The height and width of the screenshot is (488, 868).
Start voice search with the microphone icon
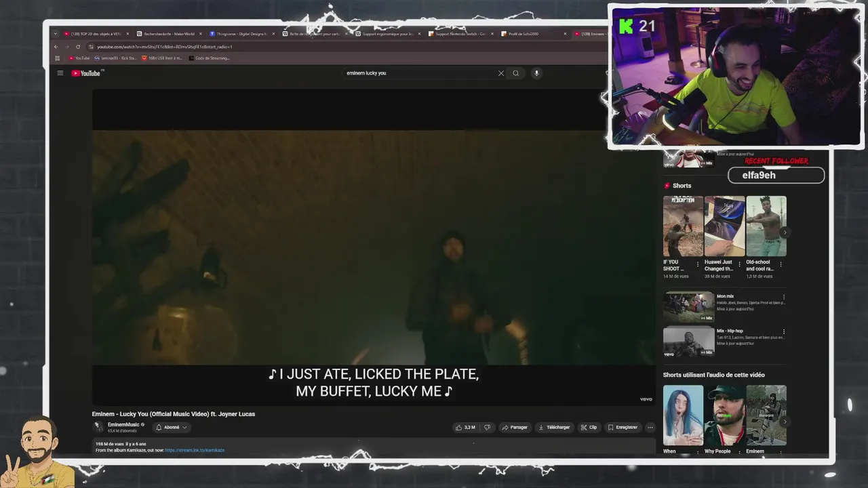pos(536,73)
